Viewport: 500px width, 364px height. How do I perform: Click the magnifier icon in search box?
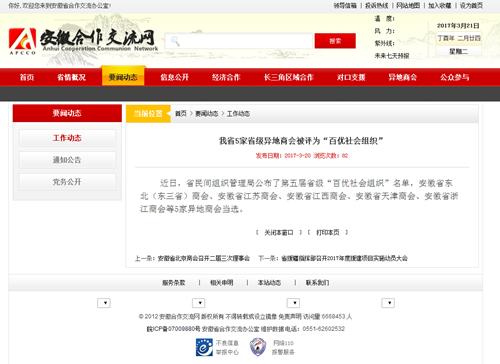175,41
